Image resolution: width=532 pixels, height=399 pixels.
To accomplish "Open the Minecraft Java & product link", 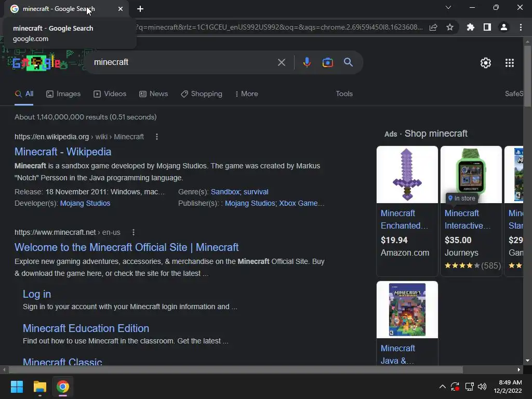I will click(x=397, y=354).
